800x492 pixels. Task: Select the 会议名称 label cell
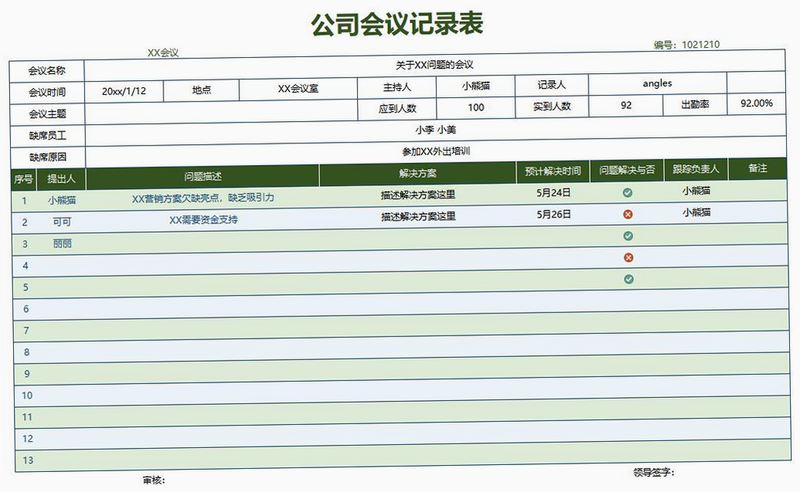[x=46, y=71]
